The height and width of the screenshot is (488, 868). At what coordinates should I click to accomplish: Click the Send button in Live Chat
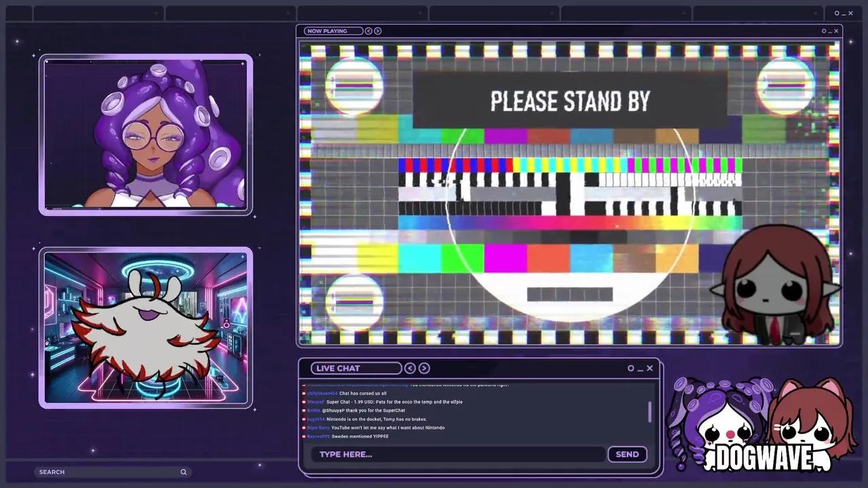pos(627,454)
